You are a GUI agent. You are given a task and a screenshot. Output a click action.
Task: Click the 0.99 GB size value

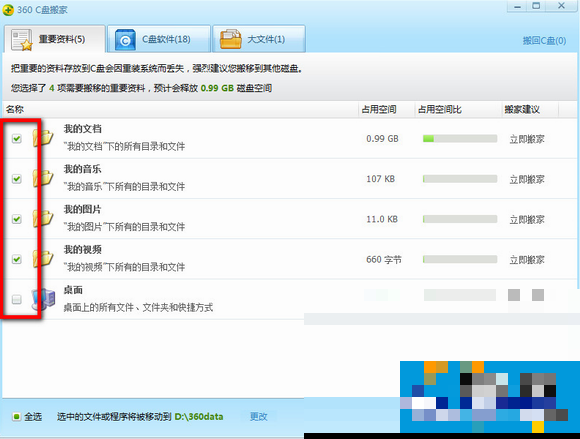[x=382, y=139]
